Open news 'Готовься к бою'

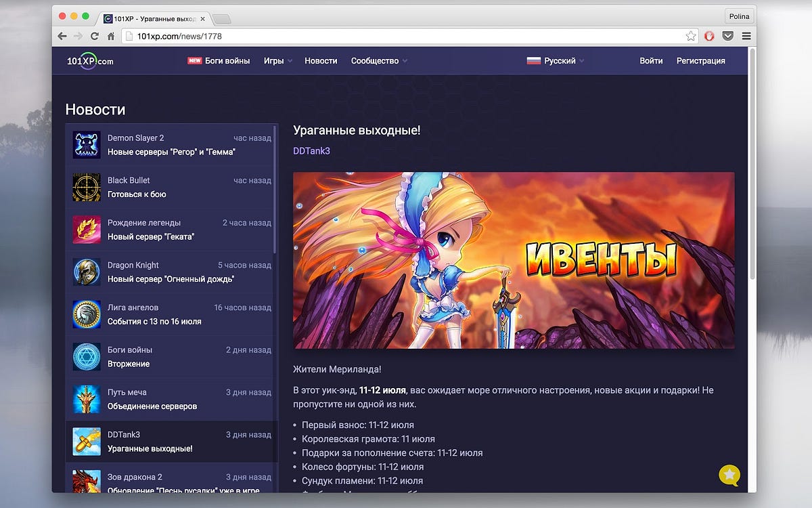point(137,194)
